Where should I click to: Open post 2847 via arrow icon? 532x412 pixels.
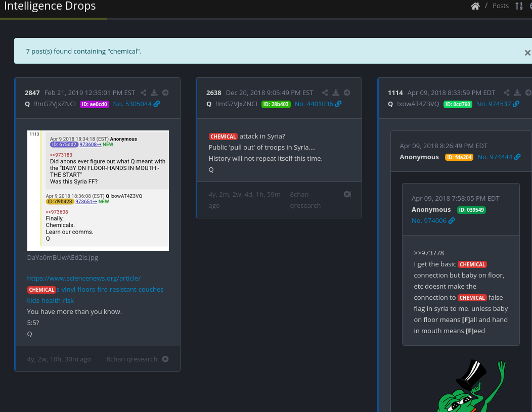165,93
